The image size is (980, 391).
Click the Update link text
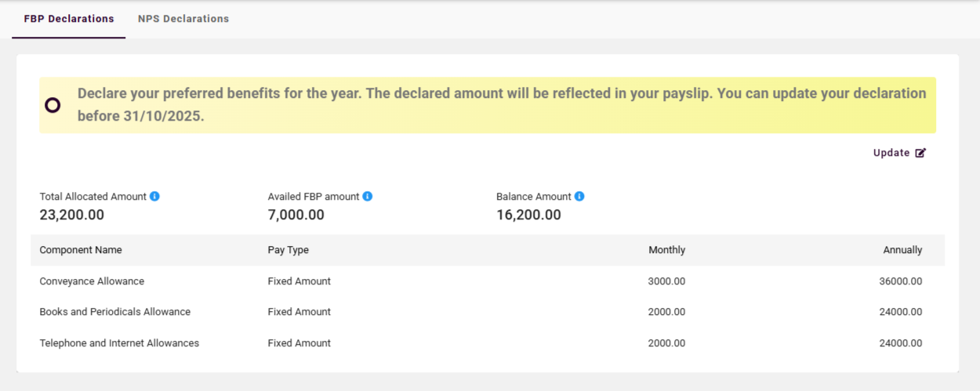tap(891, 153)
